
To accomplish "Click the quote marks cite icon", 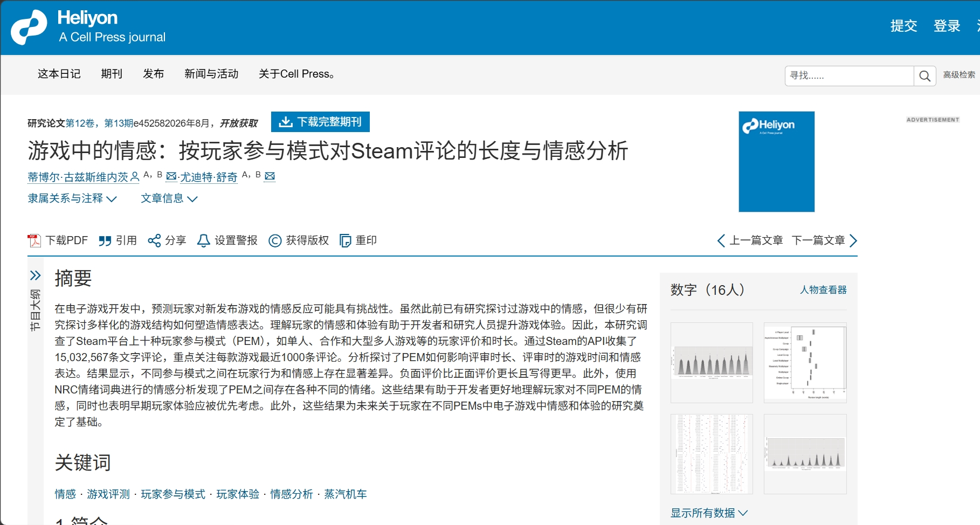I will coord(105,241).
